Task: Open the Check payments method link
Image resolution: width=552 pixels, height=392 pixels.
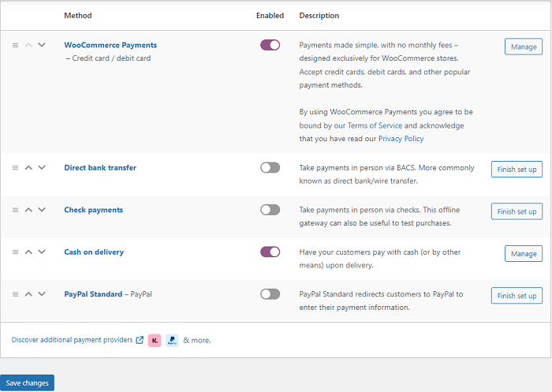Action: click(94, 210)
